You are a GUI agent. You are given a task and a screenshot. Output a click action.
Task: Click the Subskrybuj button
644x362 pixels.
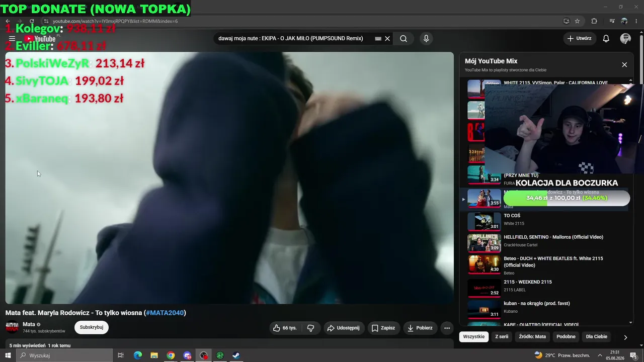(92, 327)
